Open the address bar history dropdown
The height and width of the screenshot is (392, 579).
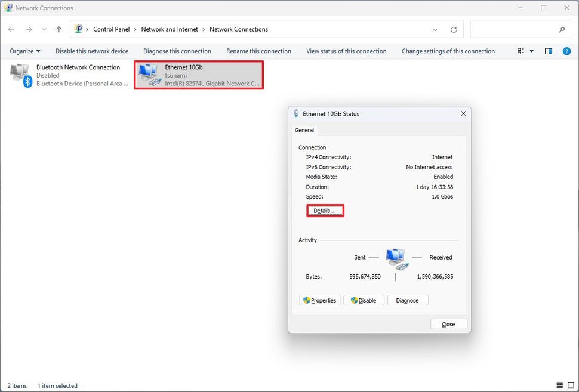click(435, 29)
